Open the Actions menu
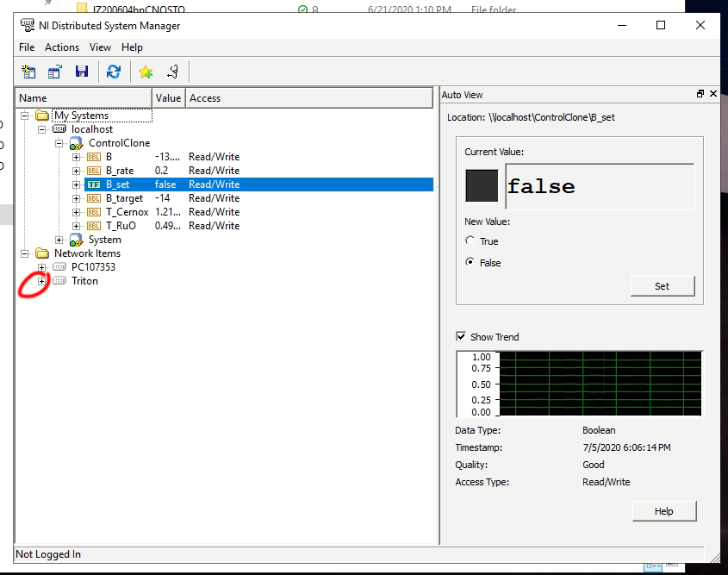The height and width of the screenshot is (575, 728). pyautogui.click(x=62, y=47)
